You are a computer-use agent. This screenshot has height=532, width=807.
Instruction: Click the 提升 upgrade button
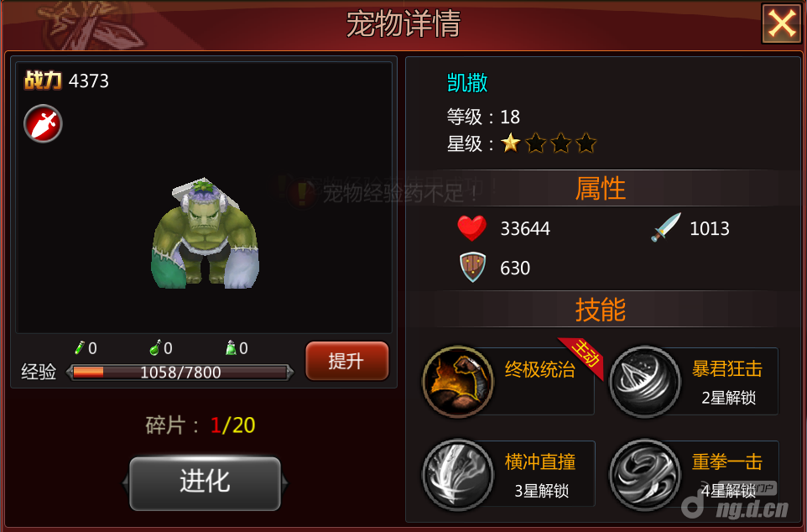347,361
